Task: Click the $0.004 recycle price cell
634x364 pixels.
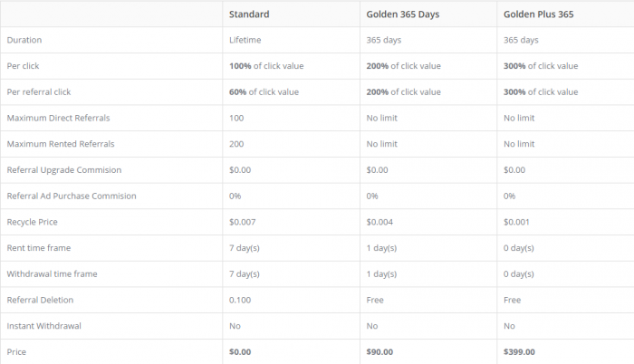Action: [379, 222]
